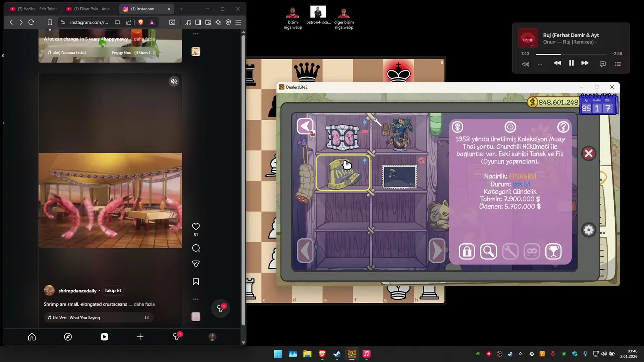
Task: Reload the Instagram page
Action: (x=31, y=22)
